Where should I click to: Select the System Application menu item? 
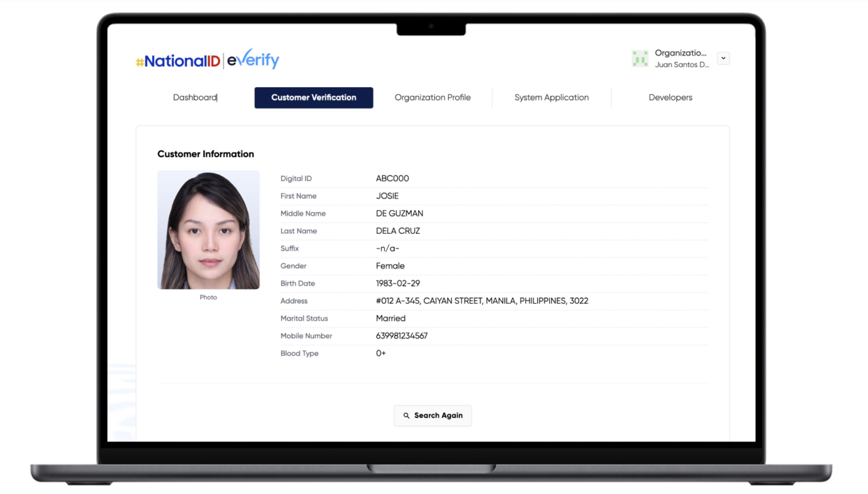tap(551, 97)
